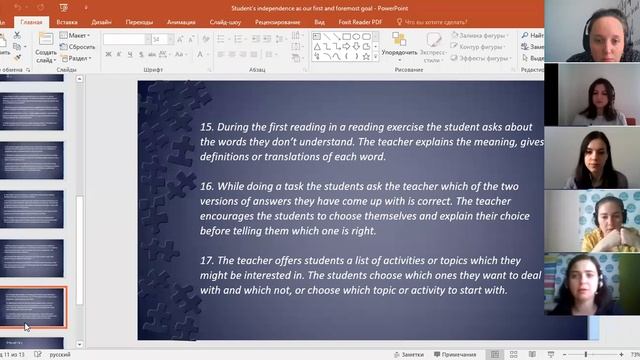The width and height of the screenshot is (640, 360).
Task: Start slideshow from status bar icon
Action: (x=551, y=355)
